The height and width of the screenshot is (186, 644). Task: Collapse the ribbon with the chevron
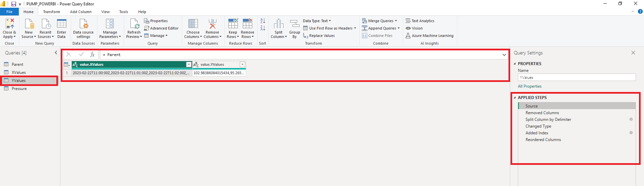coord(633,11)
